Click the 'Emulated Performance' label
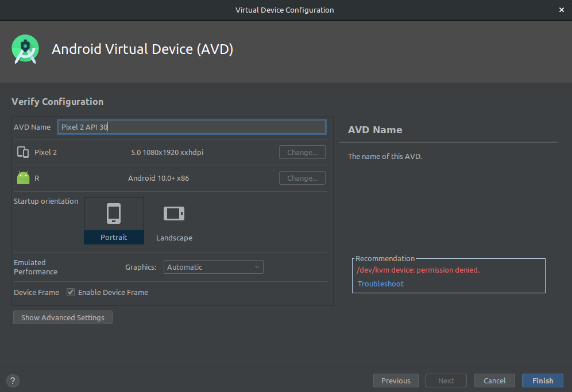The height and width of the screenshot is (392, 572). [x=36, y=267]
